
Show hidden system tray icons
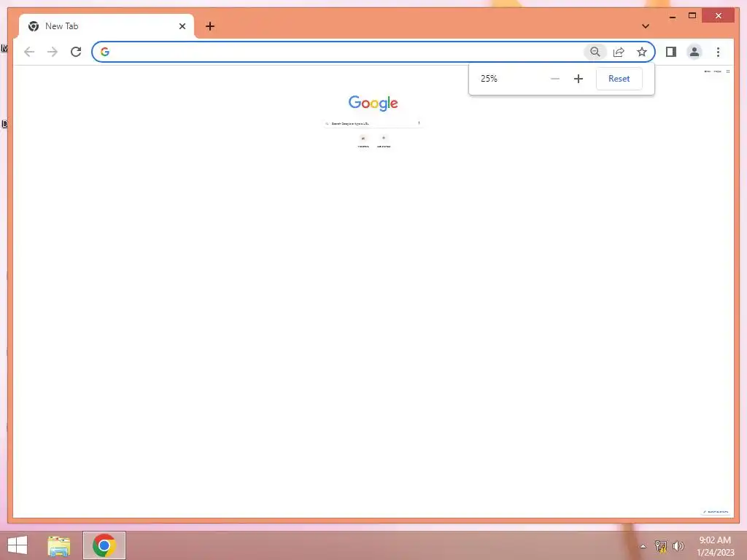click(x=643, y=546)
